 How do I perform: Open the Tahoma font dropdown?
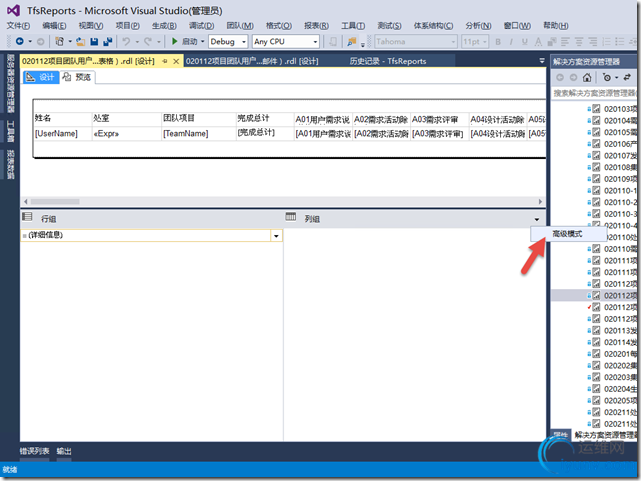453,42
